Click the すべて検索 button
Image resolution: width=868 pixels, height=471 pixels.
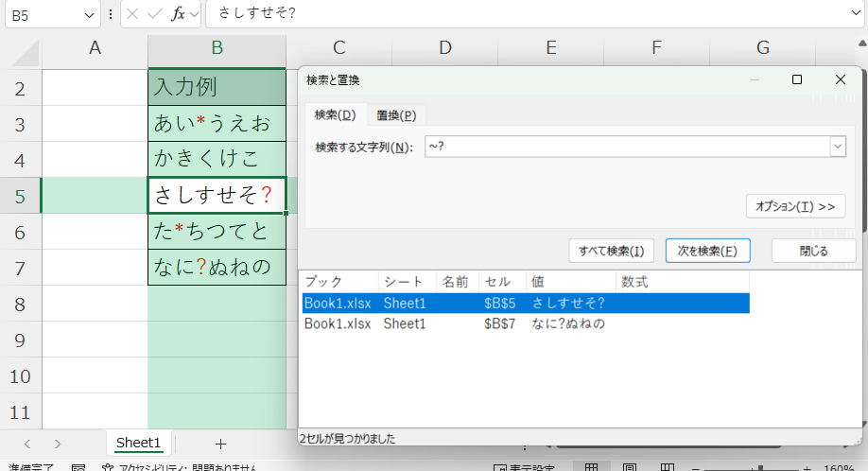tap(612, 251)
